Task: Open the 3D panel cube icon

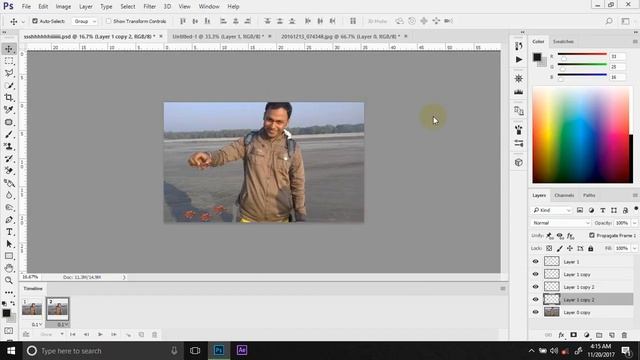Action: click(x=519, y=162)
